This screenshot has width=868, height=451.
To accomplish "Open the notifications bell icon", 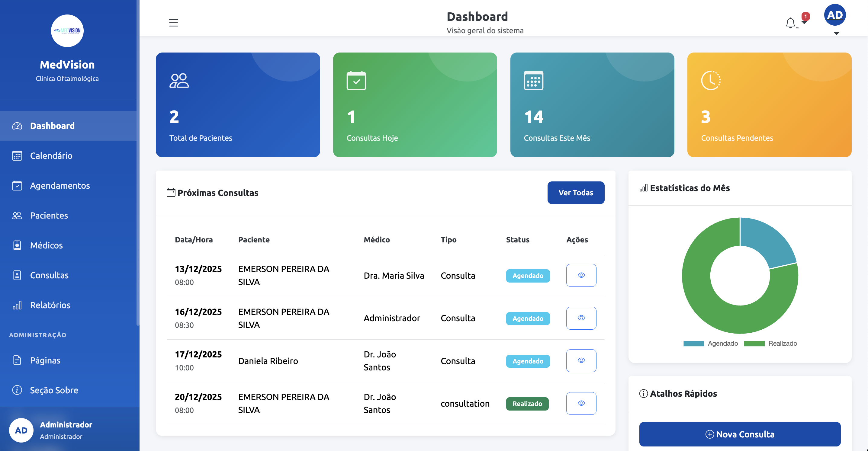I will click(790, 23).
